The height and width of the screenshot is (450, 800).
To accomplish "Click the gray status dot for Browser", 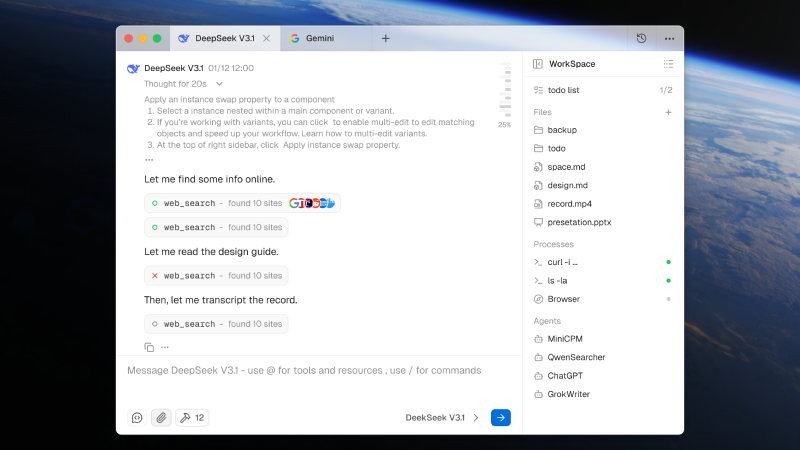I will 668,299.
